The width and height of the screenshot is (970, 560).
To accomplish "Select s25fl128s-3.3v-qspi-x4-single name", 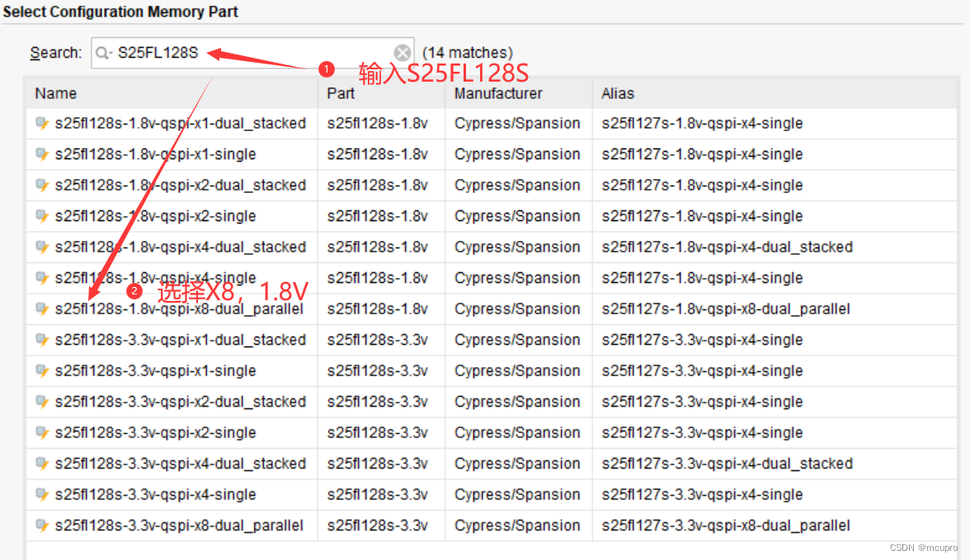I will [x=155, y=494].
